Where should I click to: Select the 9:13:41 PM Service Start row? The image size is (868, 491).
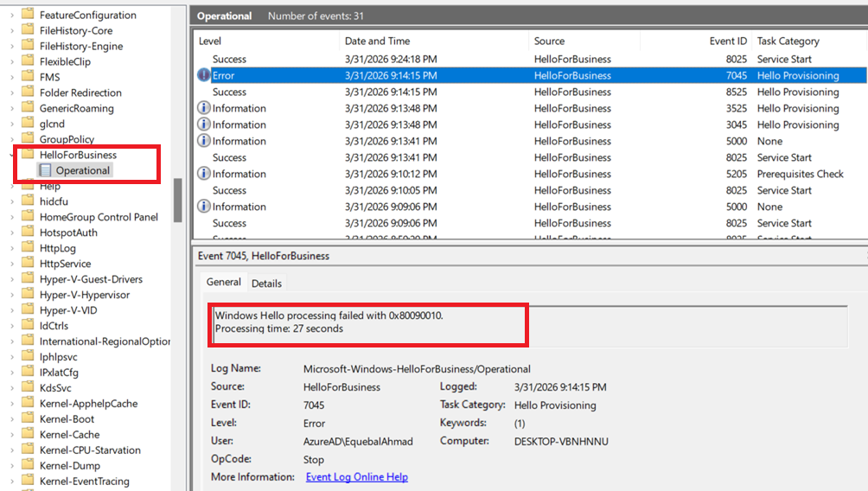[x=530, y=157]
